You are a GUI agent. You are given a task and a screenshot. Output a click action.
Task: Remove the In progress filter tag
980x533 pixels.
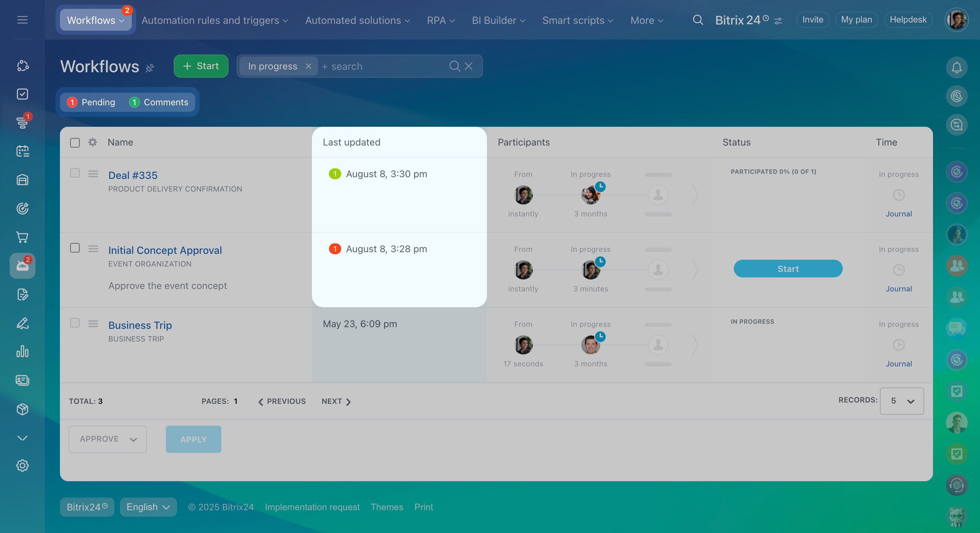pos(308,66)
